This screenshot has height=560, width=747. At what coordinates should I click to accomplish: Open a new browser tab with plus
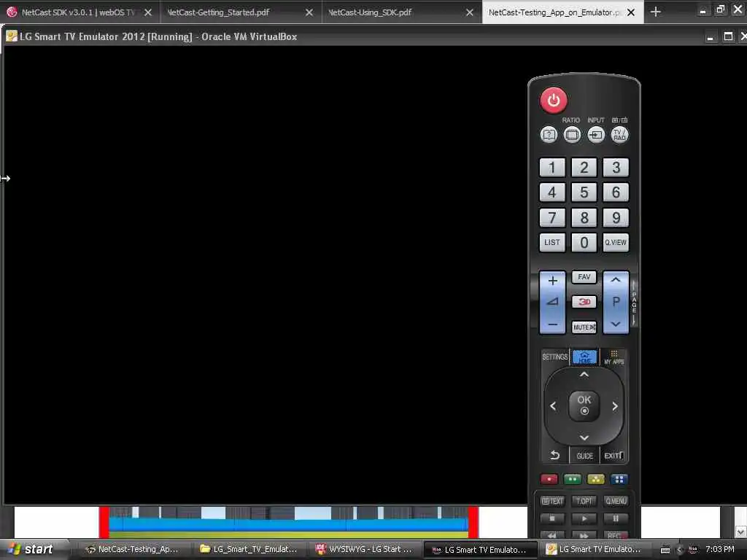pyautogui.click(x=656, y=12)
